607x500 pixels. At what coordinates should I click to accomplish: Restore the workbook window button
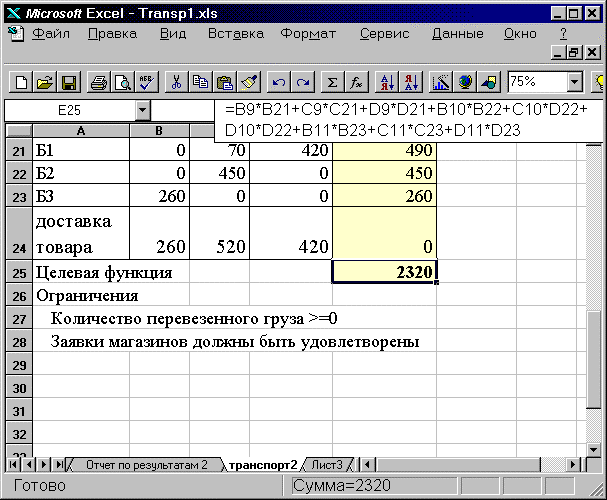[x=573, y=52]
